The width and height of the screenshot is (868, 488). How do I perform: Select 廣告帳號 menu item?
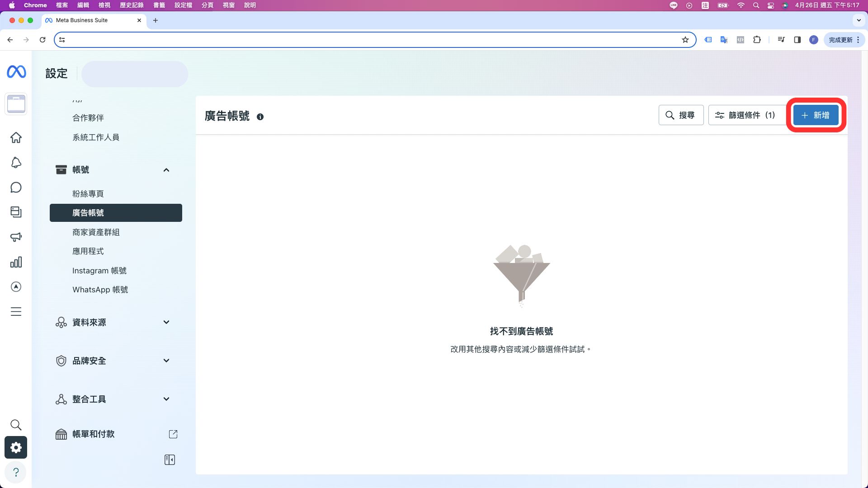[116, 213]
